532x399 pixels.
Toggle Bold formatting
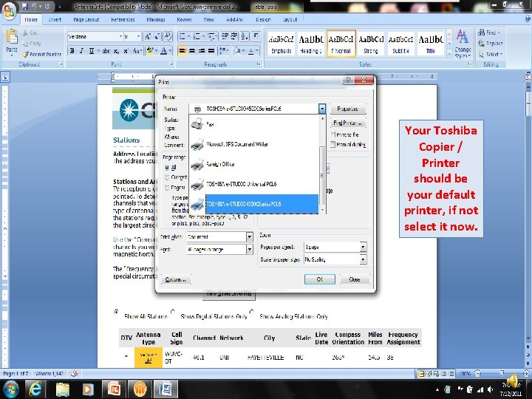tap(72, 51)
